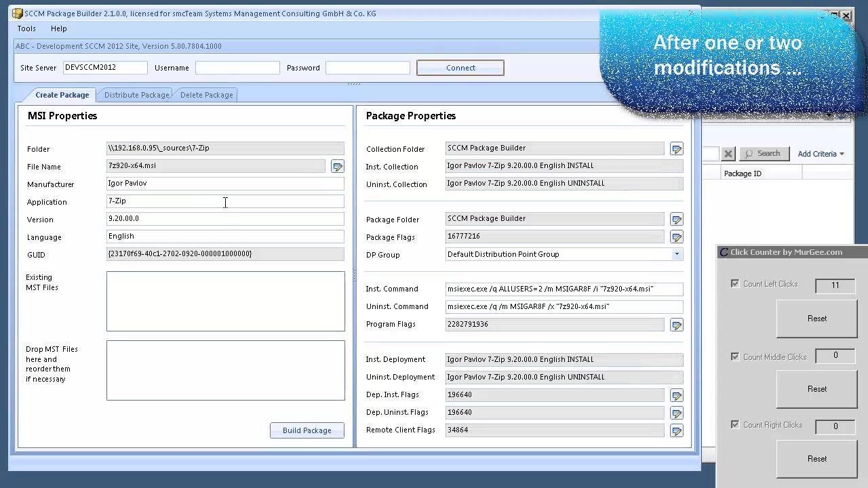Click Inst. Deployment field value
Screen dimensions: 868x488
pos(564,360)
